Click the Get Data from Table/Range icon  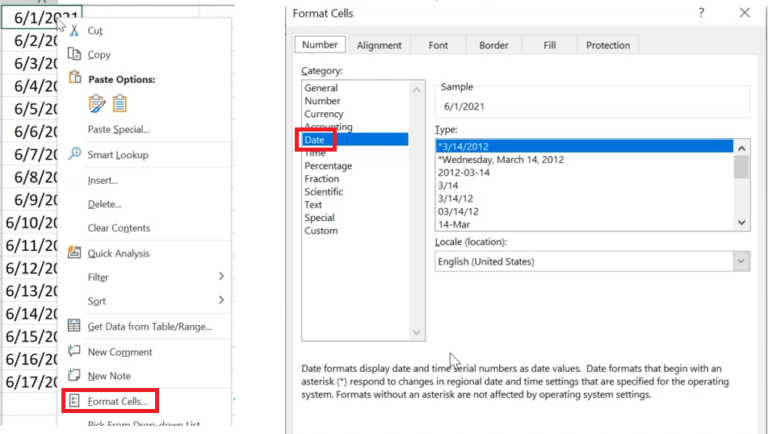(x=73, y=326)
